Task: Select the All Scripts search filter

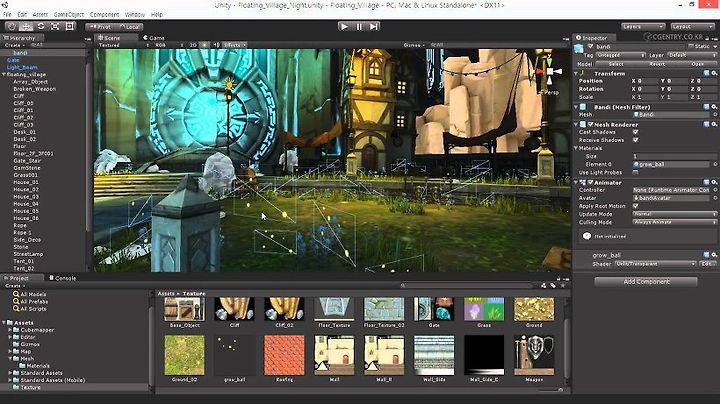Action: [x=30, y=309]
